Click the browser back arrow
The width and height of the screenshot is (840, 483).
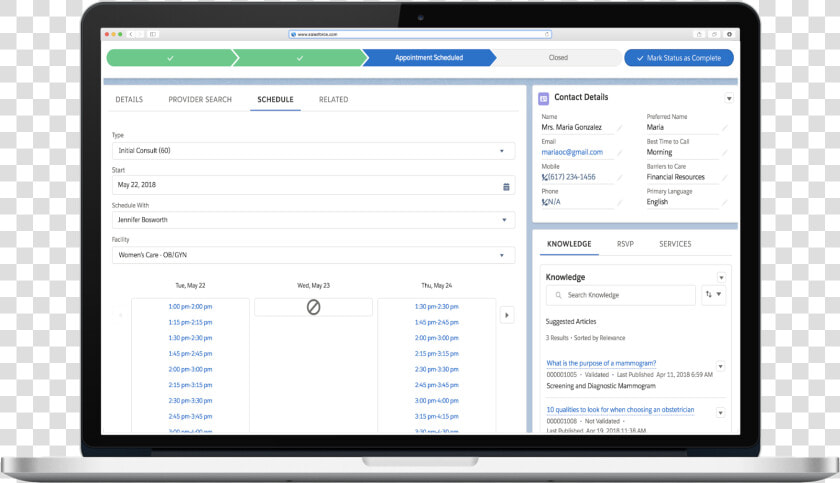[x=131, y=34]
